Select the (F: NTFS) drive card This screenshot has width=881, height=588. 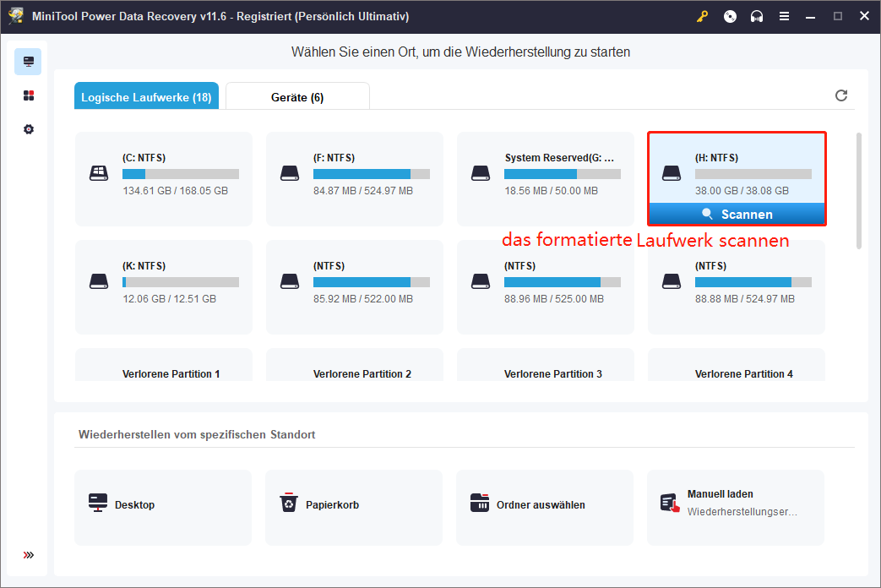point(354,178)
